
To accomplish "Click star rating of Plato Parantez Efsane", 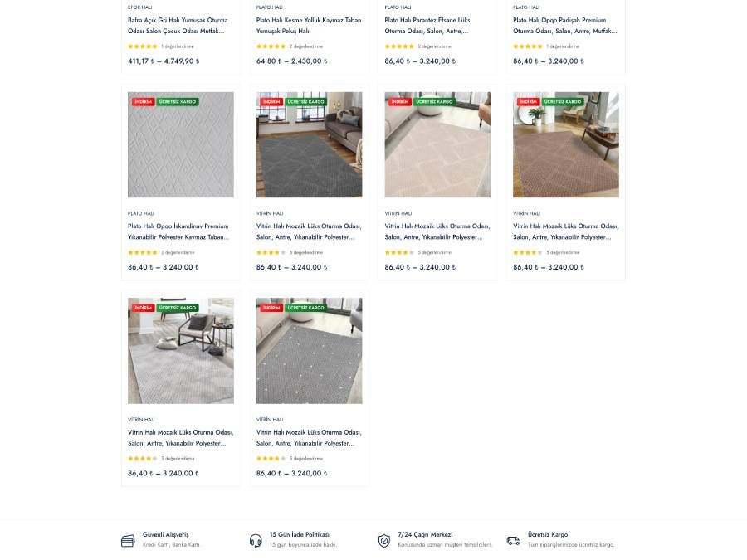I will (399, 46).
